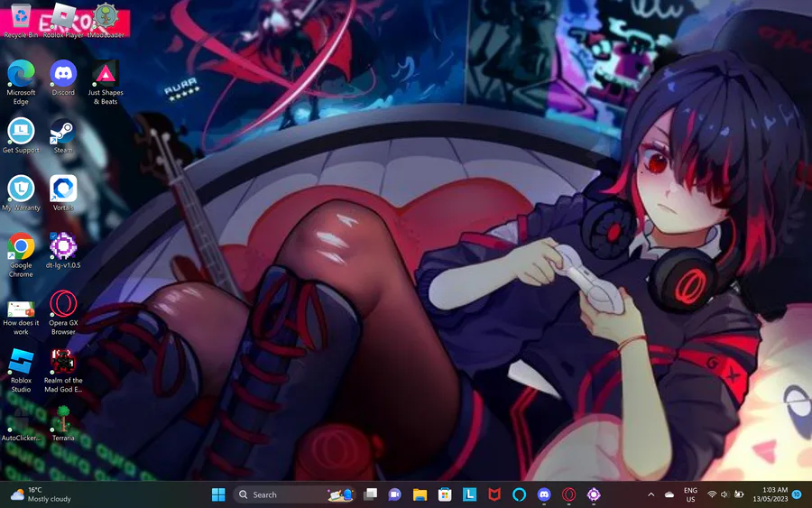Open the Get Support shortcut
This screenshot has width=812, height=508.
(21, 135)
